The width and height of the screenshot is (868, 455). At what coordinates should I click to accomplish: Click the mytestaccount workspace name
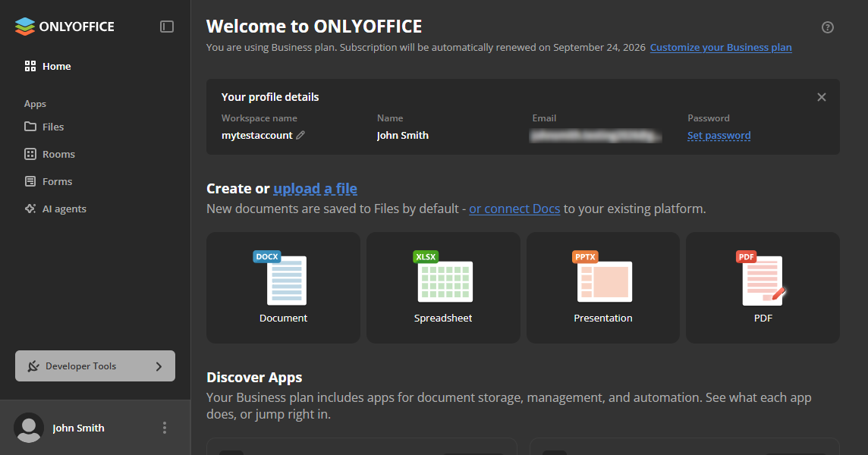[x=257, y=136]
